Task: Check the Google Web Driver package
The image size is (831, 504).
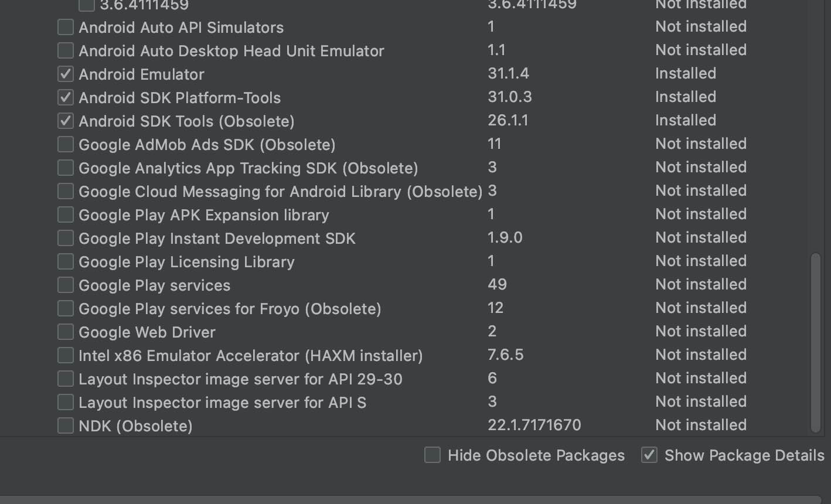Action: 66,332
